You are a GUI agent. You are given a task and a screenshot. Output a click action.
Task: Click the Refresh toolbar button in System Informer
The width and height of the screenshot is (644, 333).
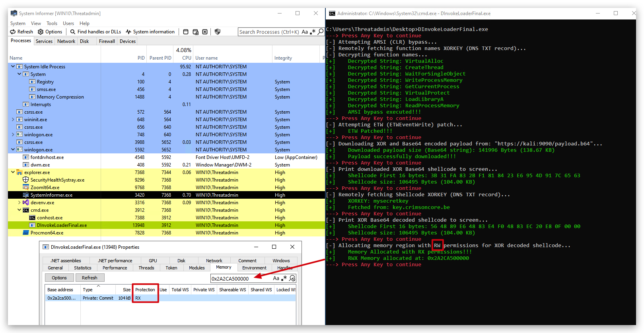(x=22, y=32)
